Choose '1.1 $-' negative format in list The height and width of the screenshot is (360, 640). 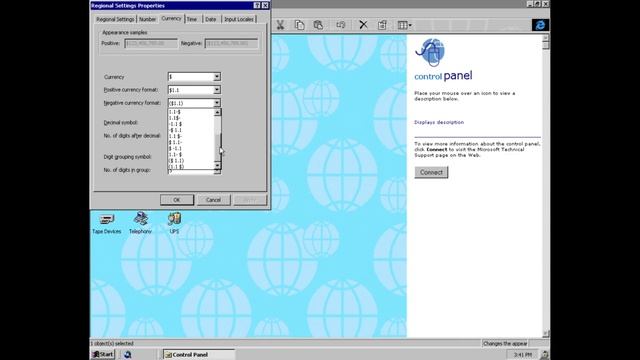(x=191, y=136)
